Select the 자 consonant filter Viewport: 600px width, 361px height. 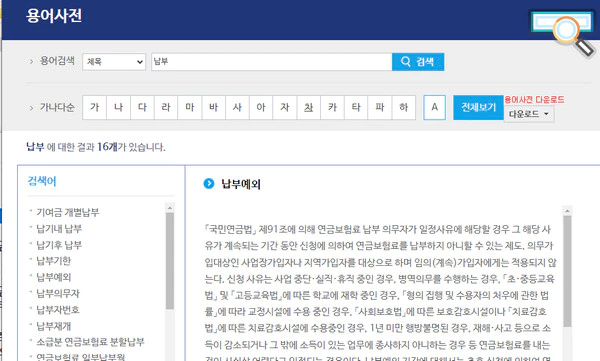tap(285, 107)
